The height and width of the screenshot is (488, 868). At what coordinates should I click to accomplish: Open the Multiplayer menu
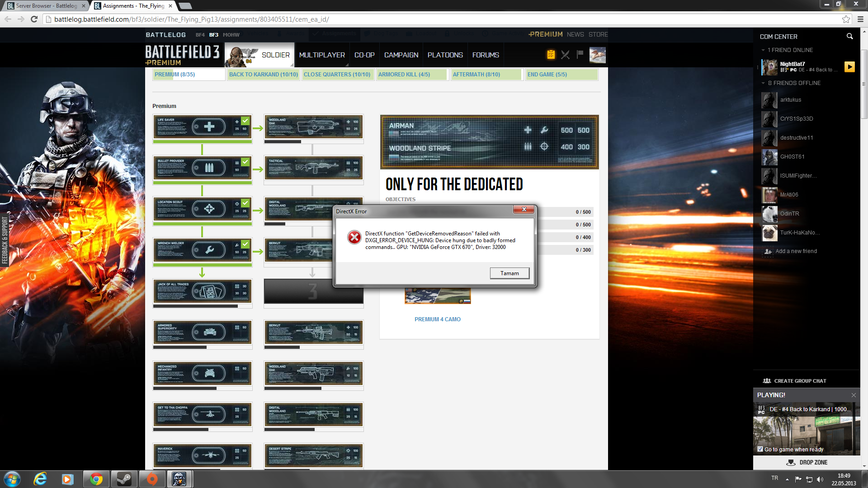click(x=322, y=55)
